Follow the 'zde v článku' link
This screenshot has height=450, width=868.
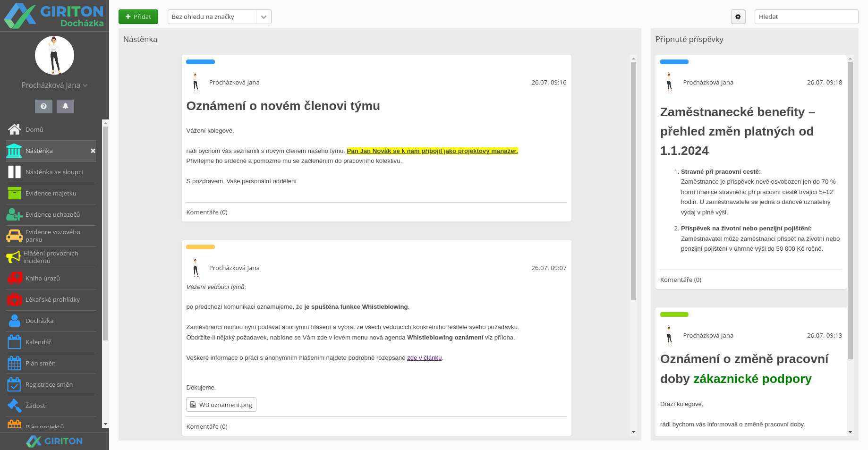[x=424, y=358]
